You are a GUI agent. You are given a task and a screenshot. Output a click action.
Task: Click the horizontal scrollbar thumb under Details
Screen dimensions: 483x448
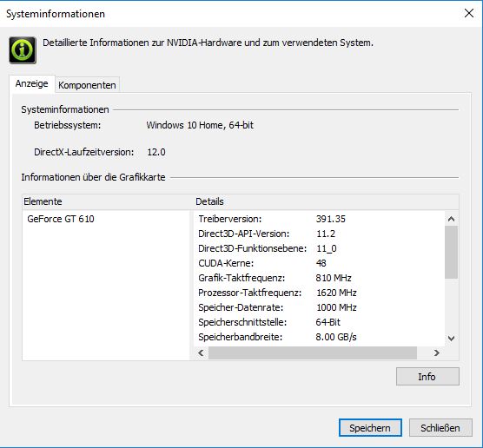click(313, 352)
